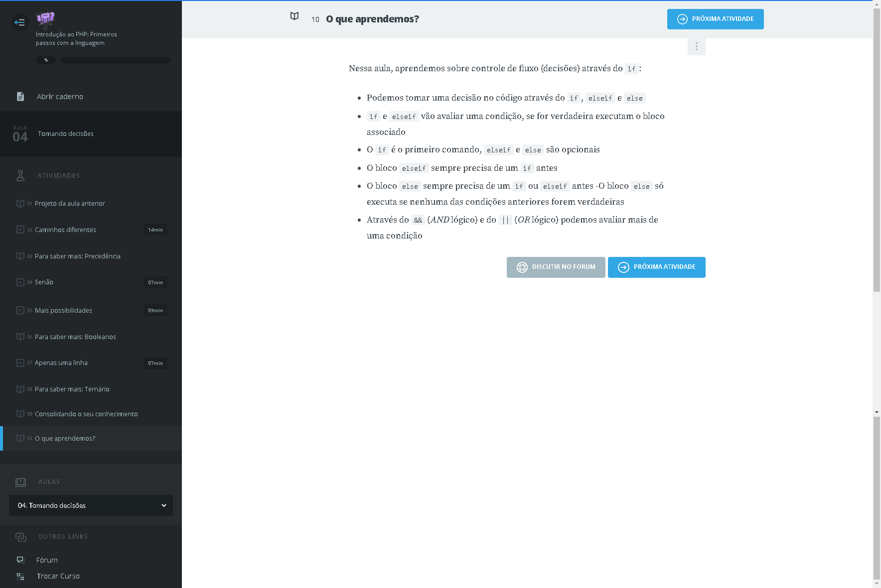The image size is (881, 588).
Task: Click the Fórum chat icon
Action: [20, 560]
